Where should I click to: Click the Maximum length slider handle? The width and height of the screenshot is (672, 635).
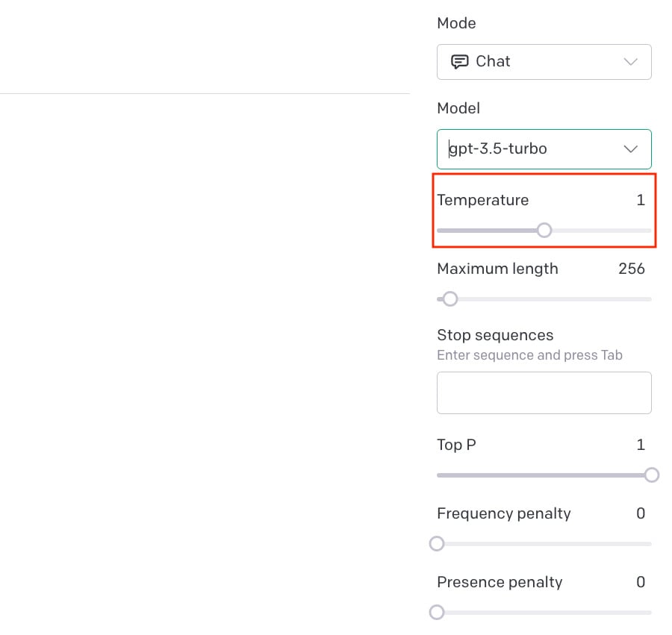(x=450, y=299)
